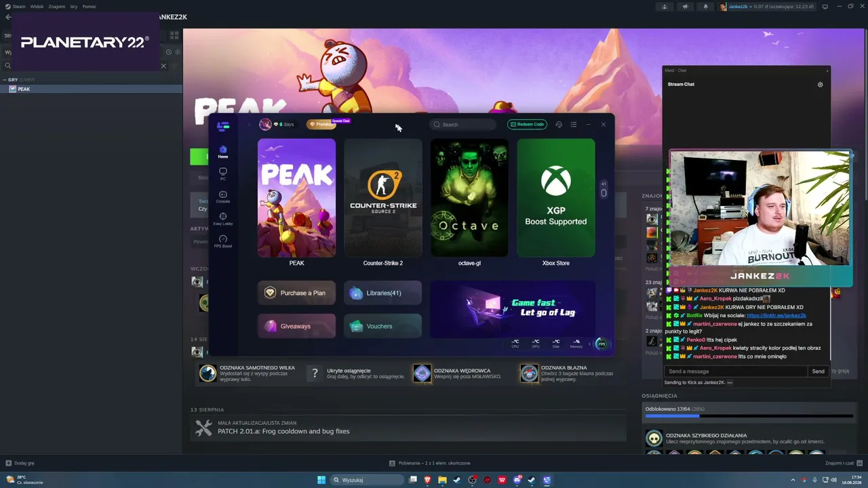Viewport: 868px width, 488px height.
Task: Click Purchase a Plan button
Action: tap(296, 293)
